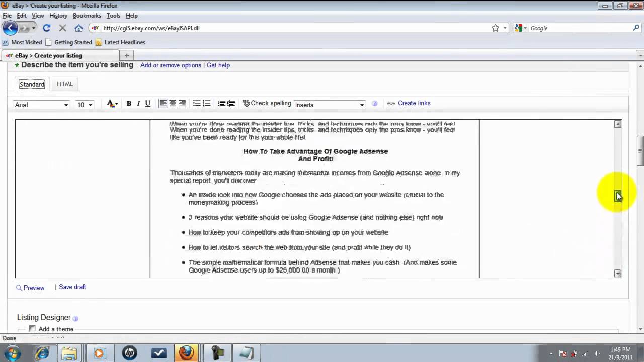Open the Inserts help question icon
This screenshot has height=362, width=644.
coord(374,104)
